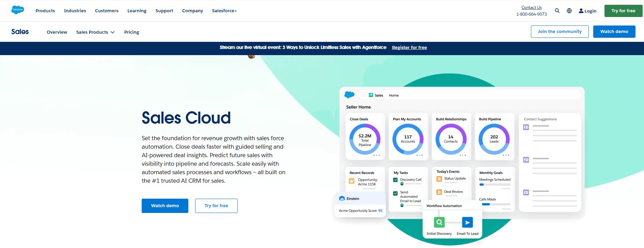Image resolution: width=644 pixels, height=248 pixels.
Task: Click the Seller Home heading
Action: coord(358,107)
